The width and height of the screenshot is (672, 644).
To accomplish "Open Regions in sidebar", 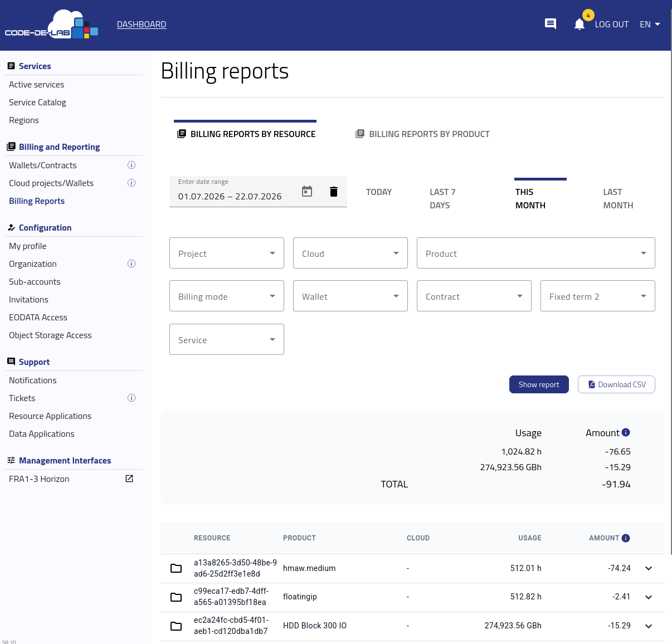I will click(x=24, y=120).
